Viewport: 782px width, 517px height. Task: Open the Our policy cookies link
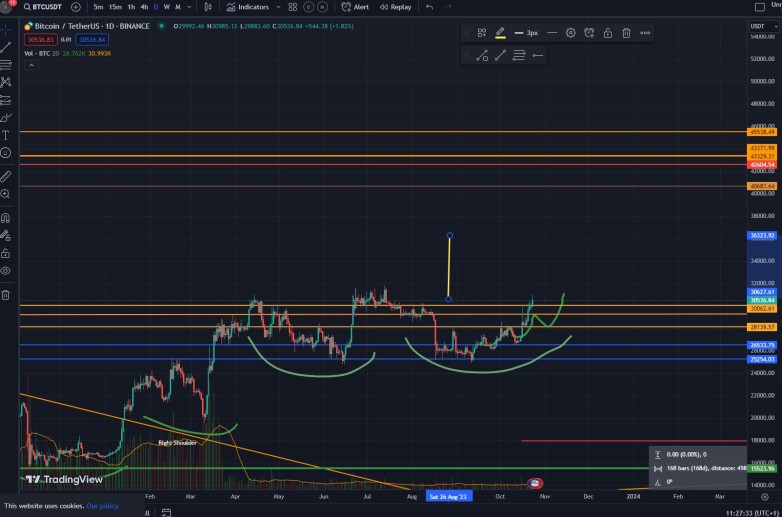click(x=103, y=506)
